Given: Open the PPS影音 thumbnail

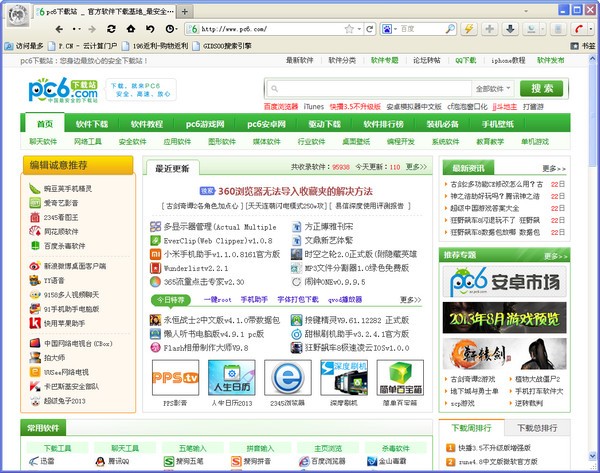Looking at the screenshot, I should (176, 377).
